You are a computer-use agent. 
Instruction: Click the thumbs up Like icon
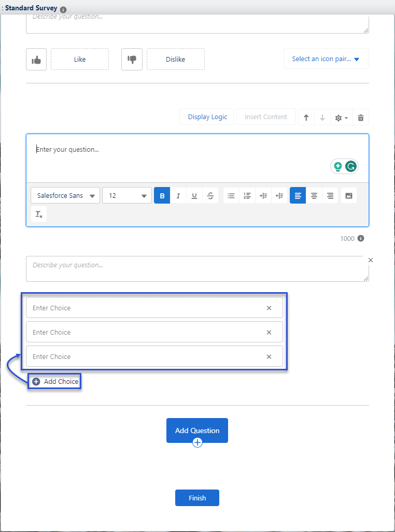pyautogui.click(x=36, y=60)
